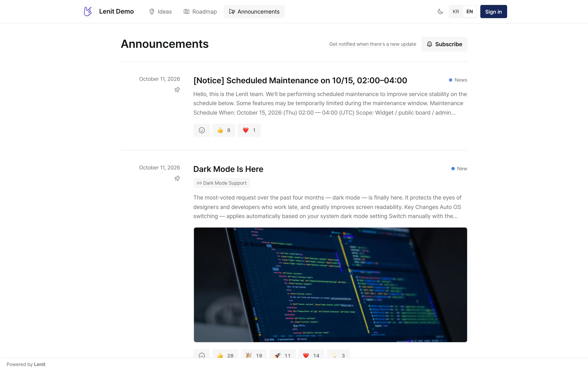Click the News category tag
The width and height of the screenshot is (588, 371).
458,80
